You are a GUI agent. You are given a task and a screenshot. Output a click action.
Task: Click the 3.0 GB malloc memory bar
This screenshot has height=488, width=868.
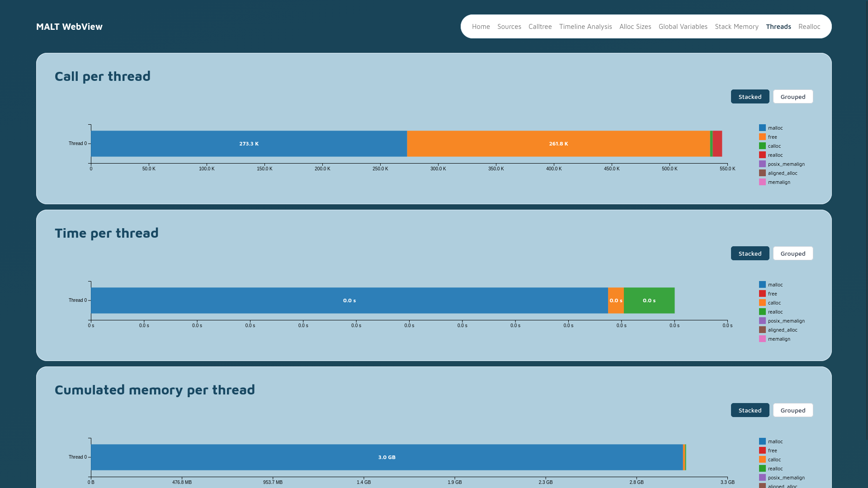(387, 457)
